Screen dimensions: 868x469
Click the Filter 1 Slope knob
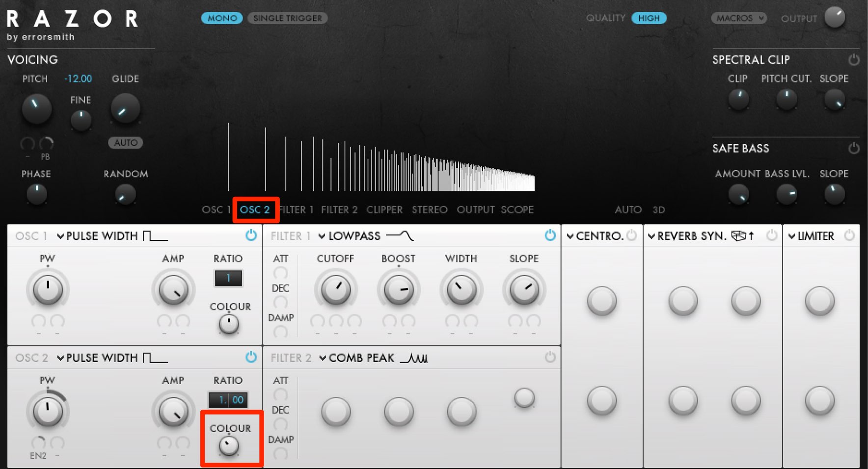click(524, 289)
